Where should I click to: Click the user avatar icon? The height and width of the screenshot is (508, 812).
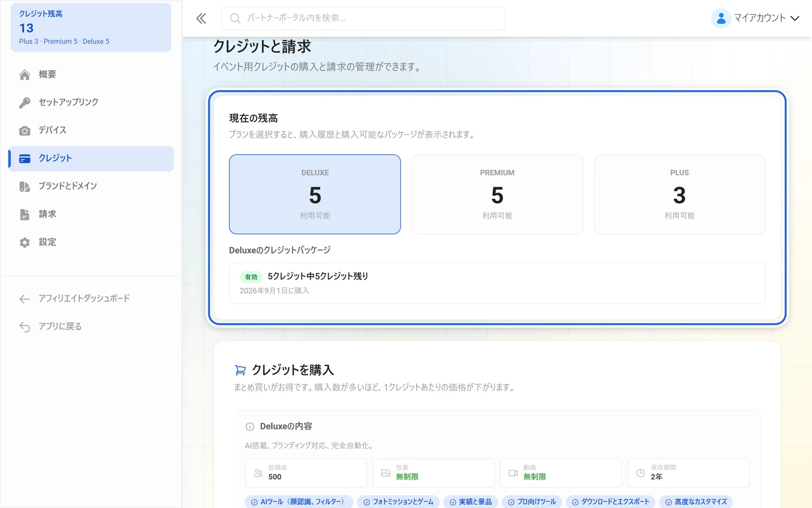pos(721,19)
